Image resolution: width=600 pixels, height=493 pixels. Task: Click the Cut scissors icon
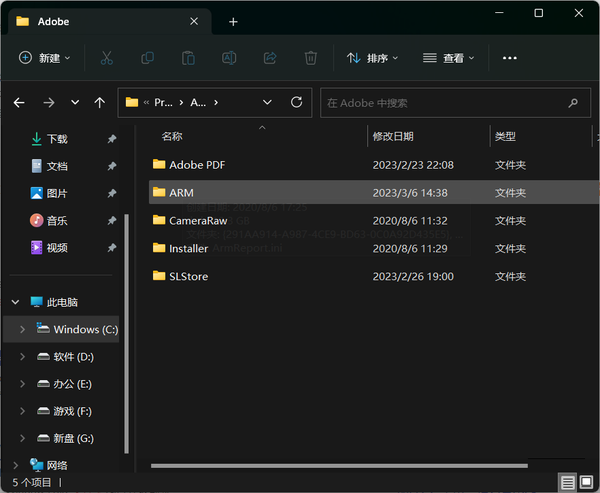point(107,58)
